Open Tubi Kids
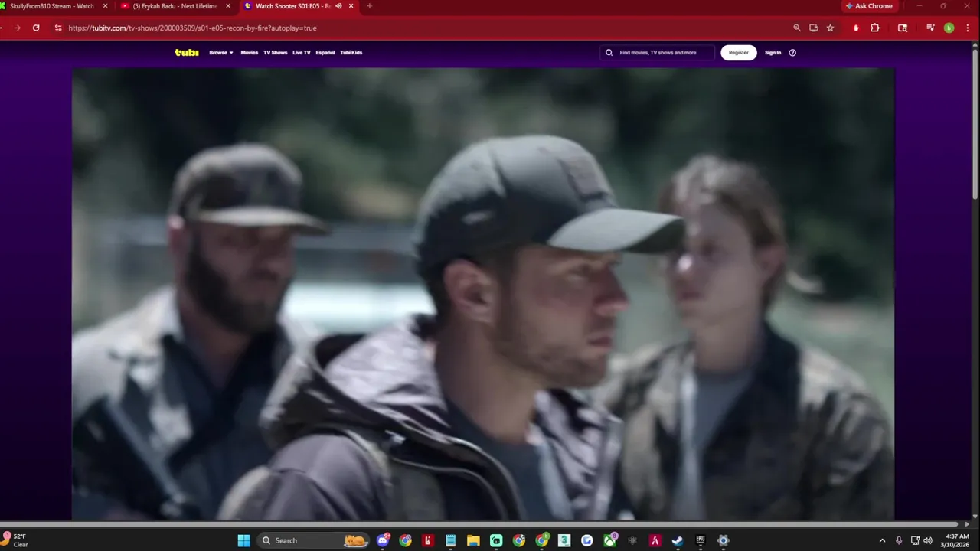 351,53
